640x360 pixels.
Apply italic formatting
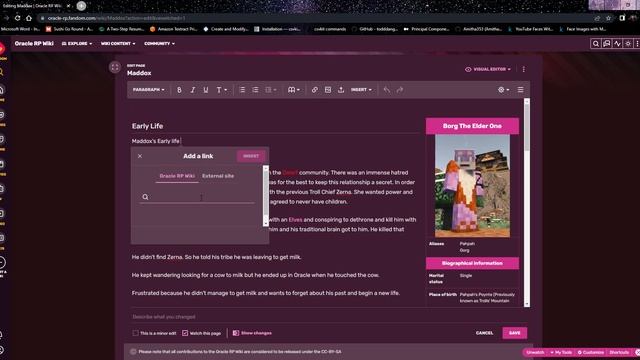point(193,90)
